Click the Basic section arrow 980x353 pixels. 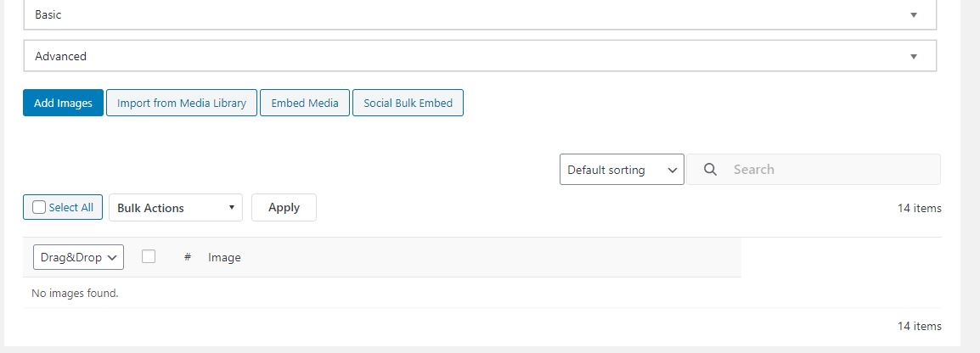point(914,15)
